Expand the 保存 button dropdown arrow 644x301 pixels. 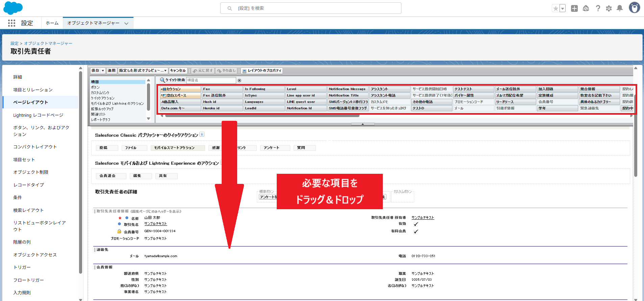coord(103,71)
